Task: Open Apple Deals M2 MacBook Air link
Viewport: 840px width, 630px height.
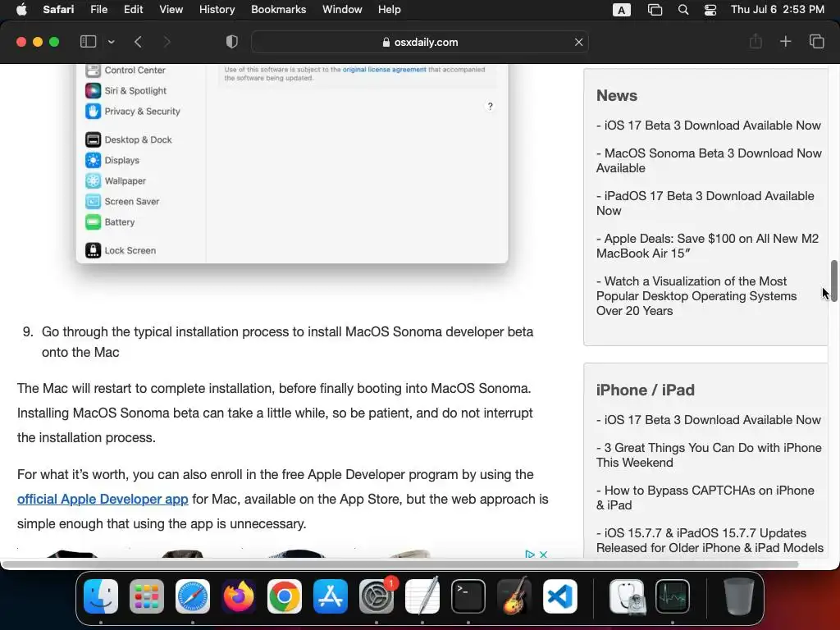Action: 707,246
